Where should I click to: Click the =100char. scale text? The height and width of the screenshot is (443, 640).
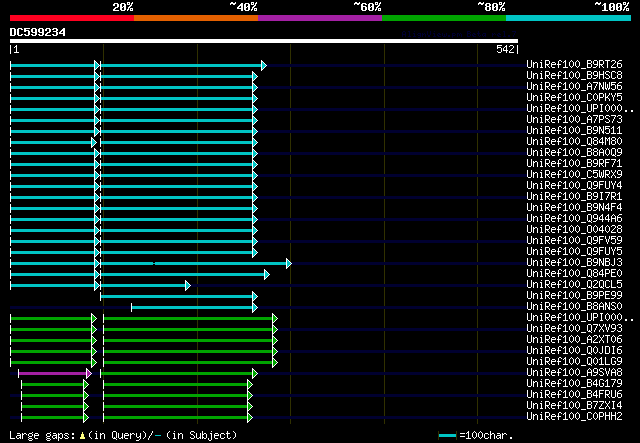tap(486, 435)
